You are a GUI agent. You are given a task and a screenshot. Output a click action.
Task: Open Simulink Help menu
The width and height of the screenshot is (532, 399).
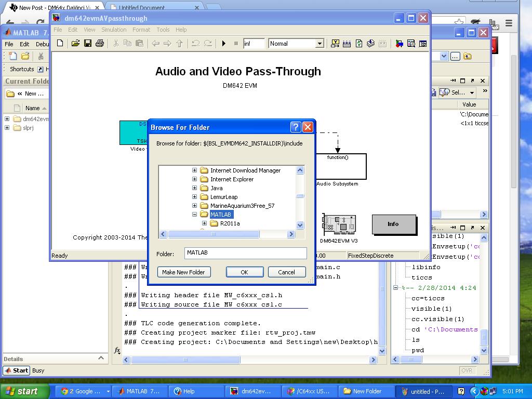pyautogui.click(x=181, y=30)
